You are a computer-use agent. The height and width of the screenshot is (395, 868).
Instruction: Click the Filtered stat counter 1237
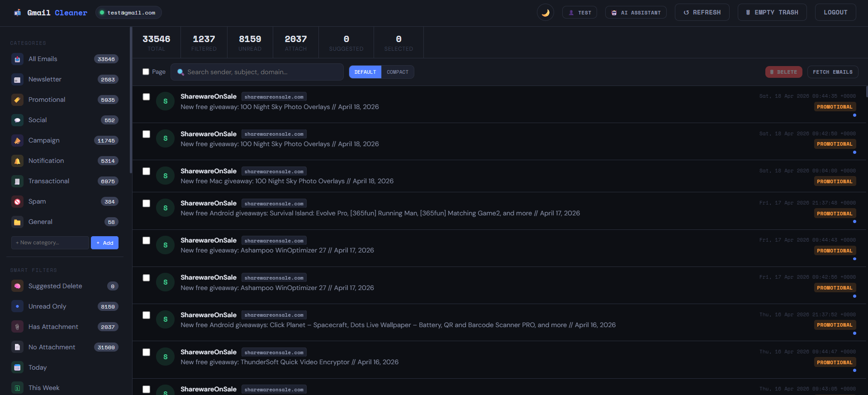[204, 43]
